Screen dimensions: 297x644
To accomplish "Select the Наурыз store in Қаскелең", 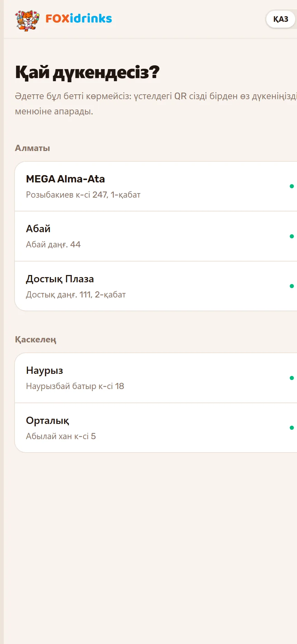I will tap(156, 378).
